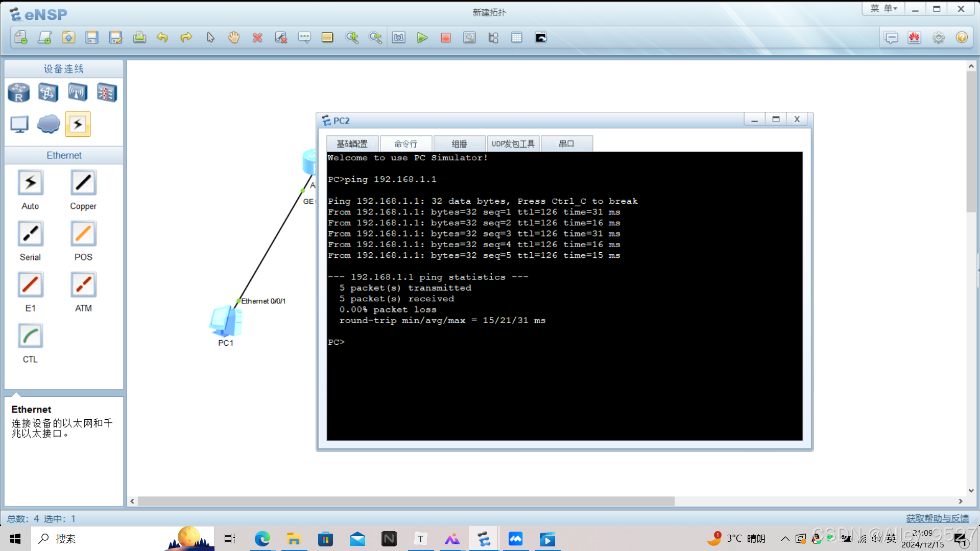Open Windows Start menu

pos(15,539)
